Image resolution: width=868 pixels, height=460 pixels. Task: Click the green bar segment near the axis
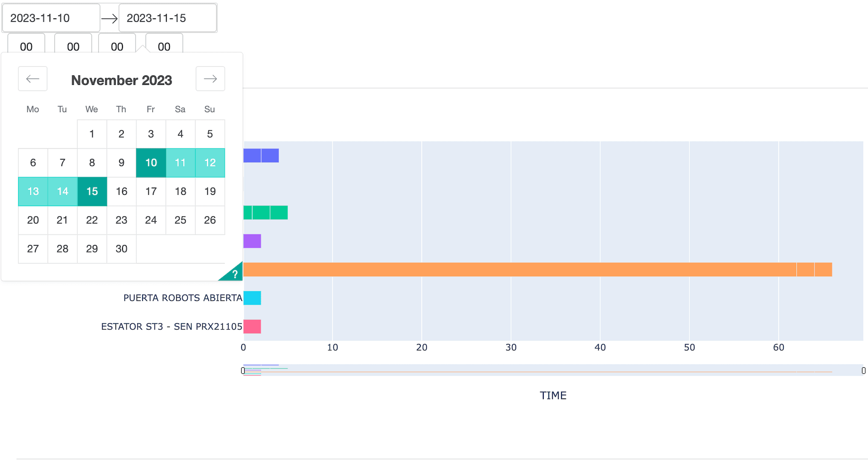pos(265,212)
